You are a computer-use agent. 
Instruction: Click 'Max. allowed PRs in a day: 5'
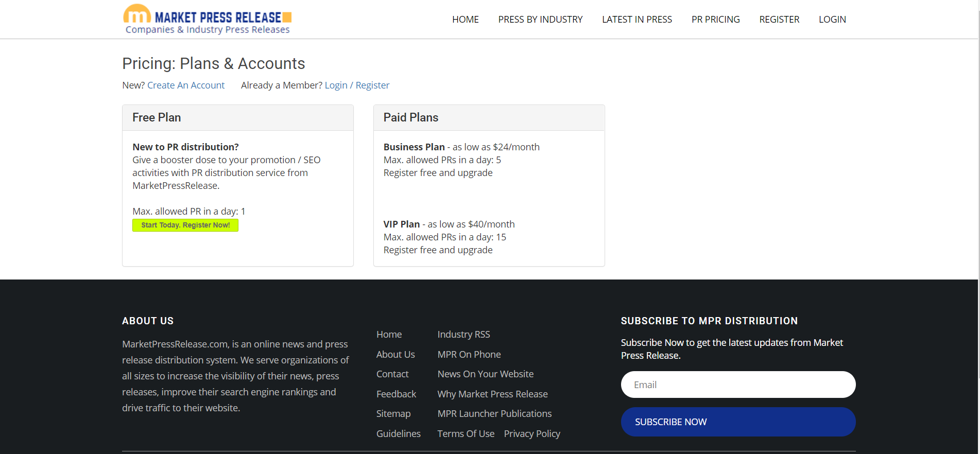pos(442,160)
